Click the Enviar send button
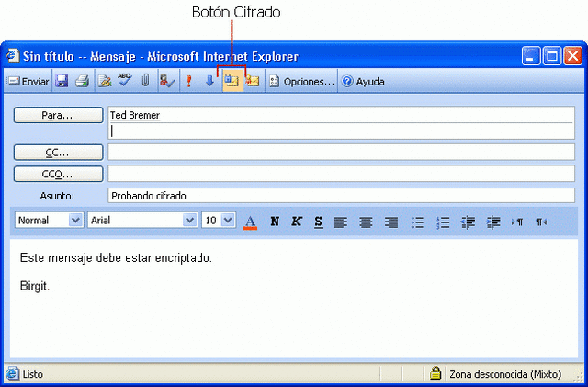 coord(28,81)
